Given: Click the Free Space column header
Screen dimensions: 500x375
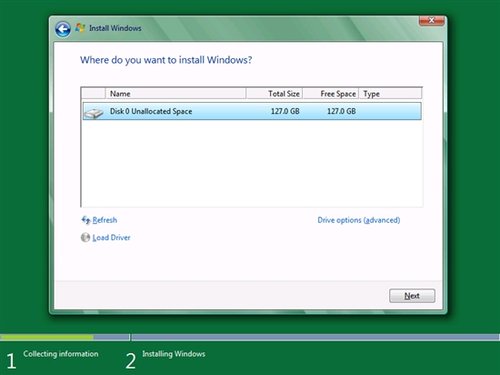Looking at the screenshot, I should (330, 94).
